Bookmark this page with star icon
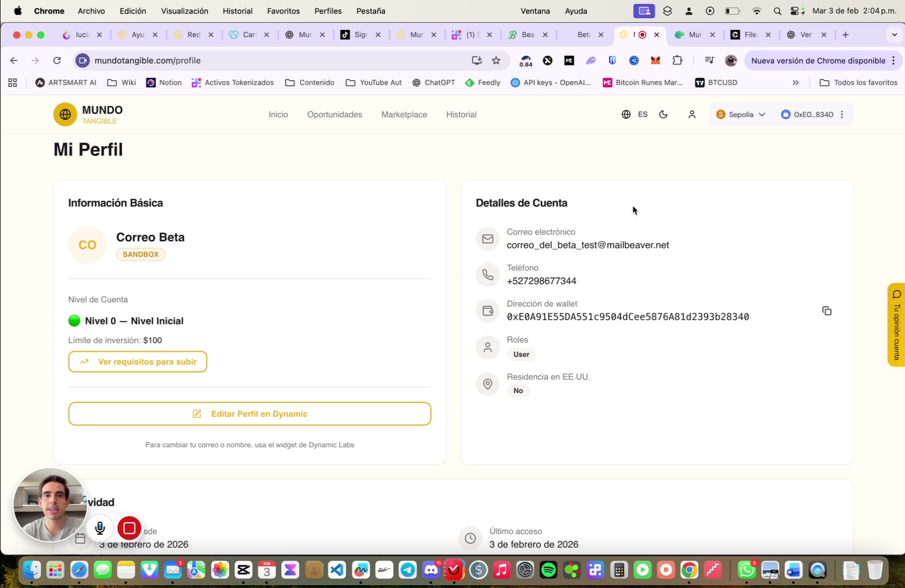Screen dimensions: 905x588 [x=496, y=61]
